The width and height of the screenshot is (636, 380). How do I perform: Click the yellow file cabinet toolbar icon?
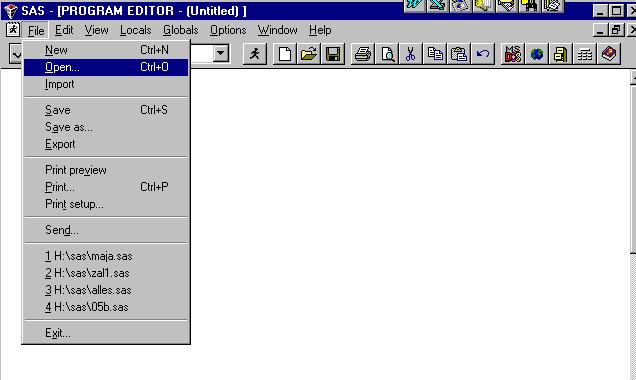561,54
